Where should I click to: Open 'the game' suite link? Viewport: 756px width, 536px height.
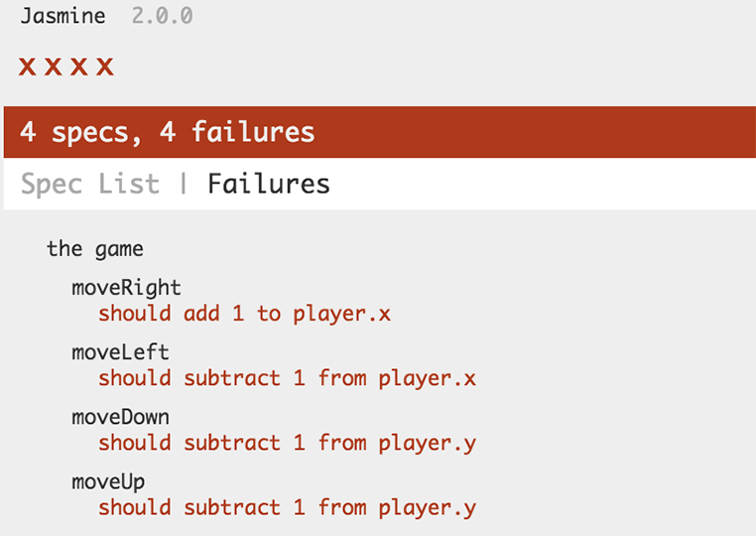[x=95, y=249]
